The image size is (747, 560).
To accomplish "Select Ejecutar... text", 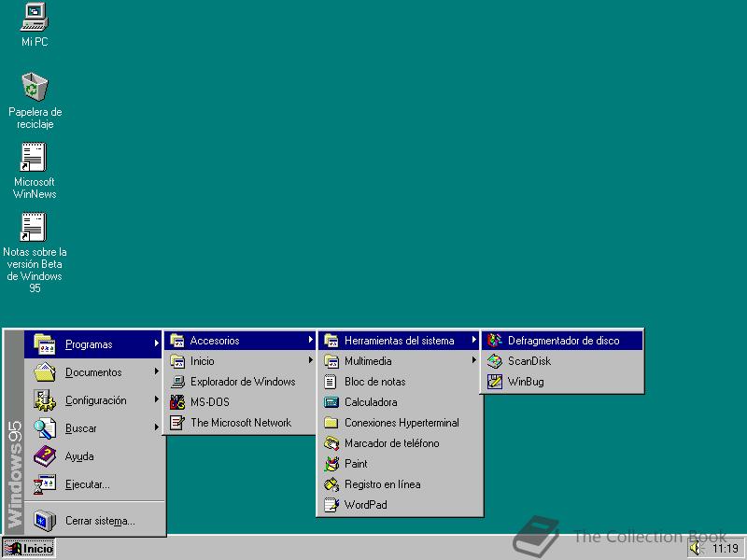I will [87, 484].
